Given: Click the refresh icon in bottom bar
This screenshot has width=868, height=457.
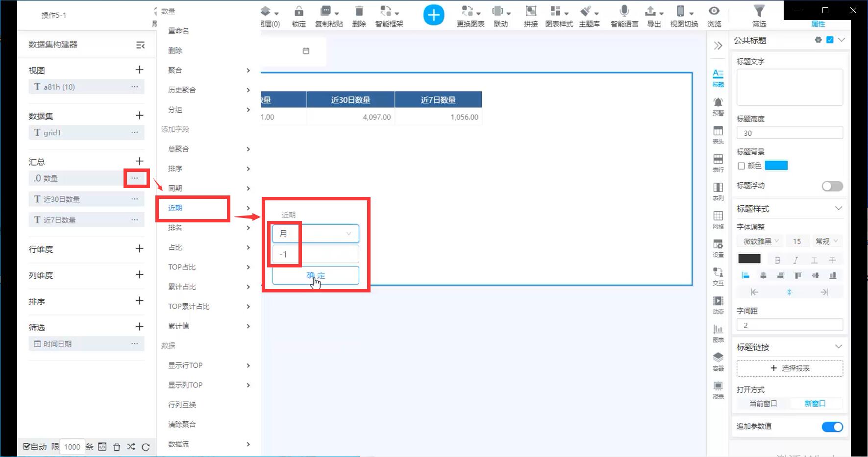Looking at the screenshot, I should click(x=146, y=447).
